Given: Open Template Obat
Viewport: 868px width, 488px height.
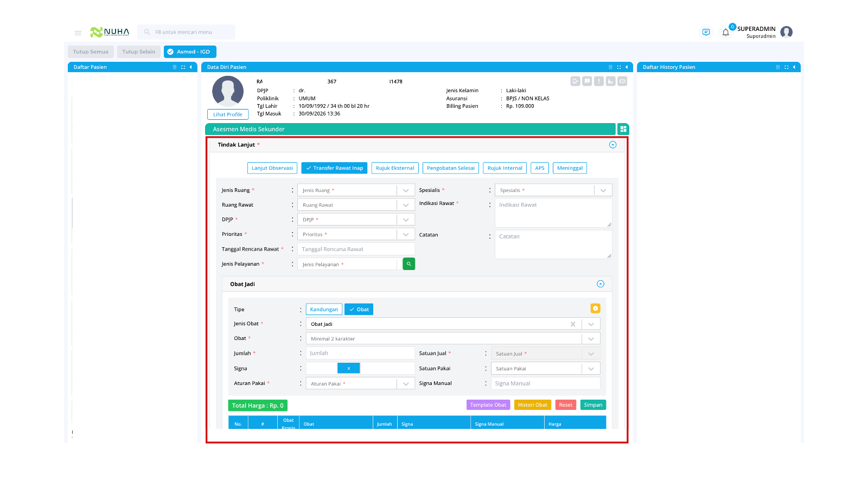Looking at the screenshot, I should pos(488,405).
